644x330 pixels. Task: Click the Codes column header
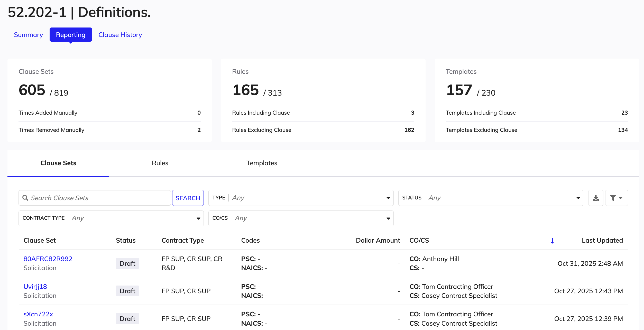click(x=250, y=241)
